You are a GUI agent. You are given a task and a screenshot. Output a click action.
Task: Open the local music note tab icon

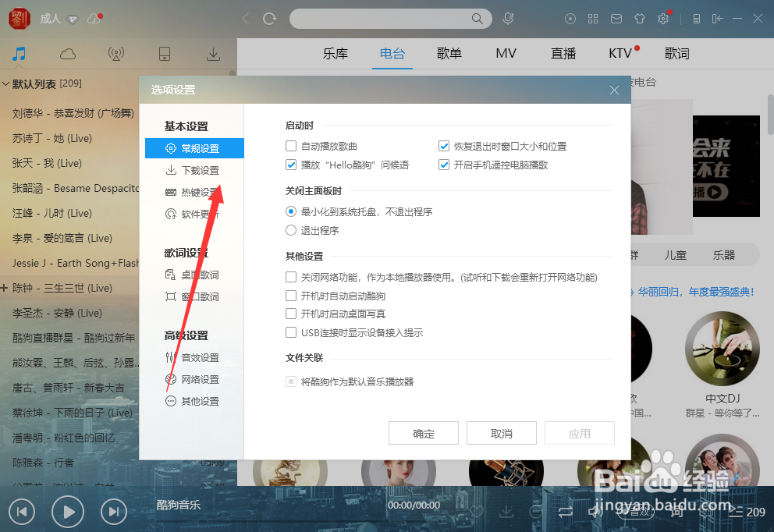[x=20, y=54]
